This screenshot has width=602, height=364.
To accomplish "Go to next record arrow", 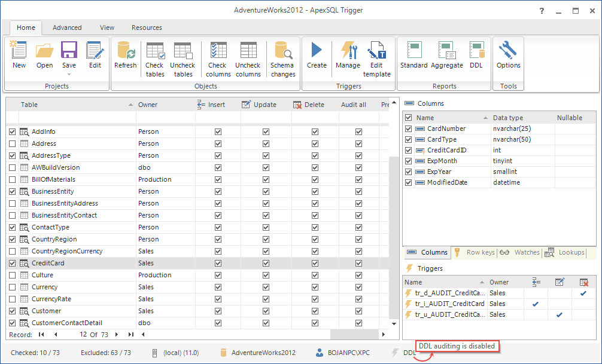I will click(117, 335).
